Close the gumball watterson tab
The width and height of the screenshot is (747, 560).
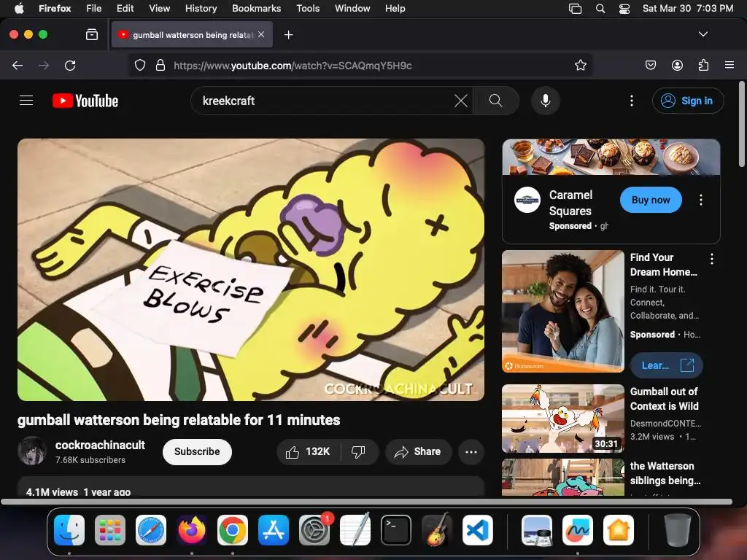pyautogui.click(x=261, y=34)
